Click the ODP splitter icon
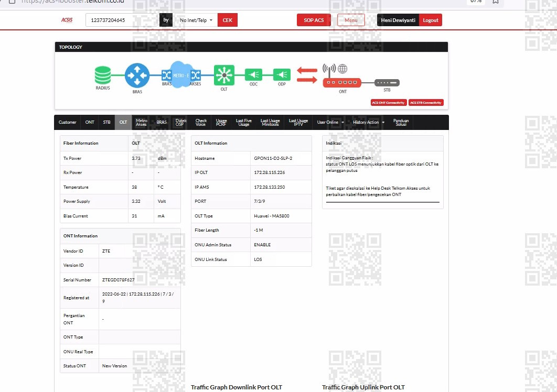 [x=282, y=74]
